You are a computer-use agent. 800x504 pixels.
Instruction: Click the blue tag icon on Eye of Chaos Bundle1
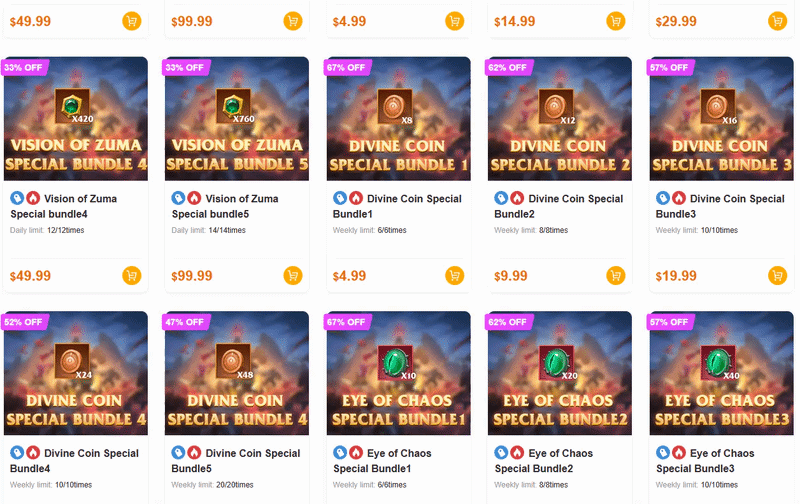pyautogui.click(x=340, y=452)
